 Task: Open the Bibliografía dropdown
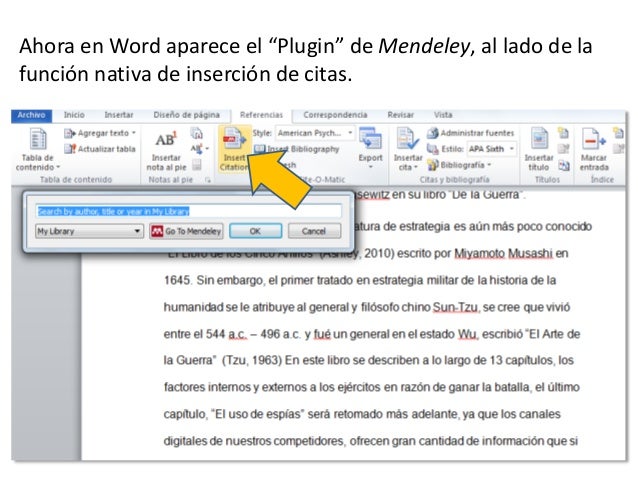[459, 165]
